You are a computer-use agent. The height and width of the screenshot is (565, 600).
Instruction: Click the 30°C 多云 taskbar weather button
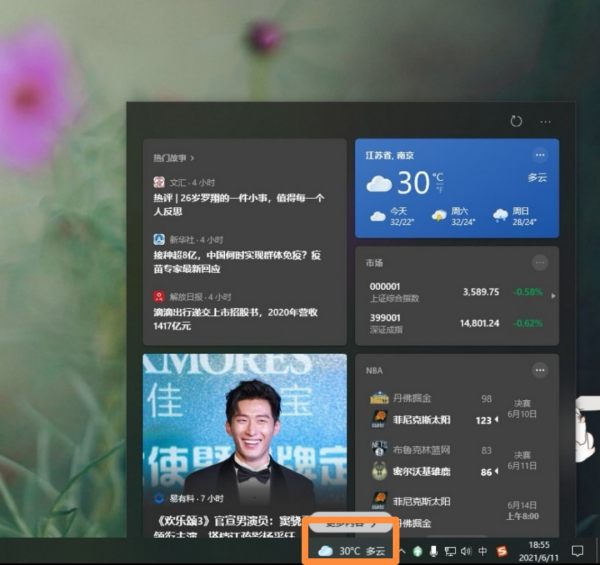[350, 550]
